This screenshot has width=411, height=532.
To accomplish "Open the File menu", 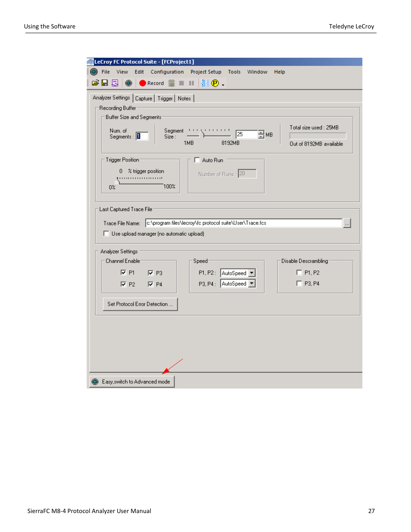I will coord(106,72).
